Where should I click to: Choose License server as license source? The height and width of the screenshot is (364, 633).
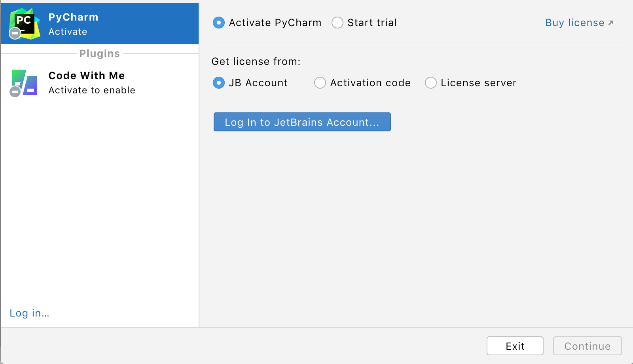tap(431, 83)
